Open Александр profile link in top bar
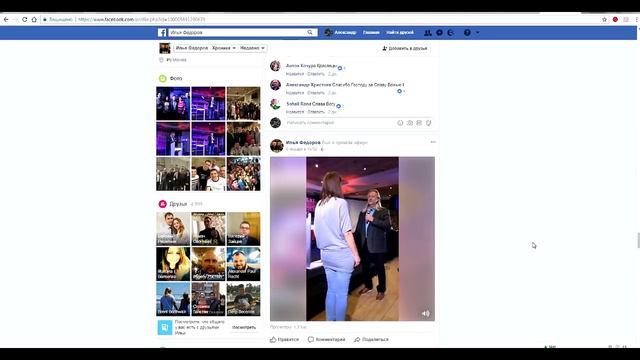This screenshot has height=360, width=640. [x=340, y=32]
